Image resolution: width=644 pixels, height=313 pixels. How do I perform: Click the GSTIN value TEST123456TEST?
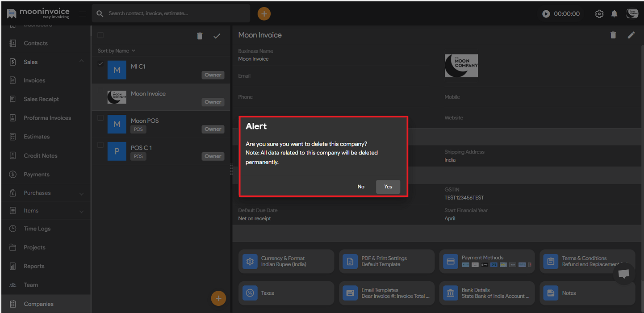tap(464, 197)
